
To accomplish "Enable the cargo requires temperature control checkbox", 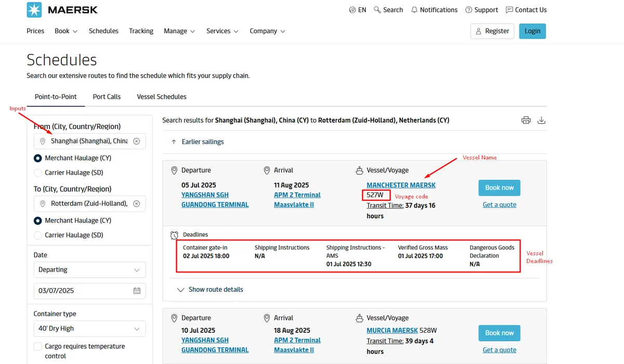I will point(37,346).
